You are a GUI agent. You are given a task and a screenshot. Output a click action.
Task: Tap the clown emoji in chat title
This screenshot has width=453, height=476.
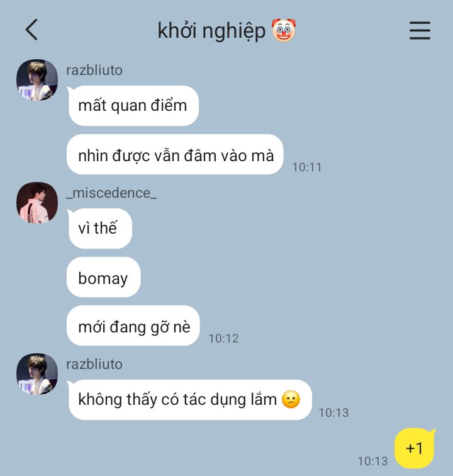(x=284, y=30)
